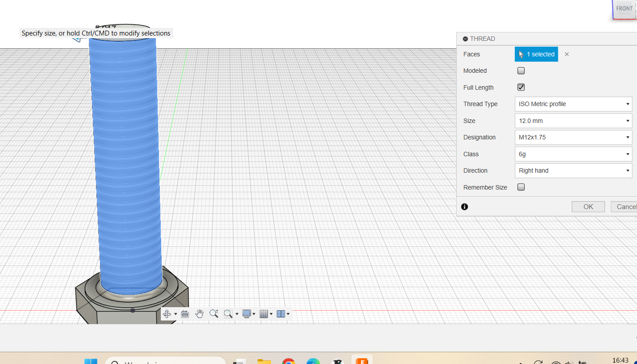
Task: Activate the Pan hand tool
Action: coord(199,314)
